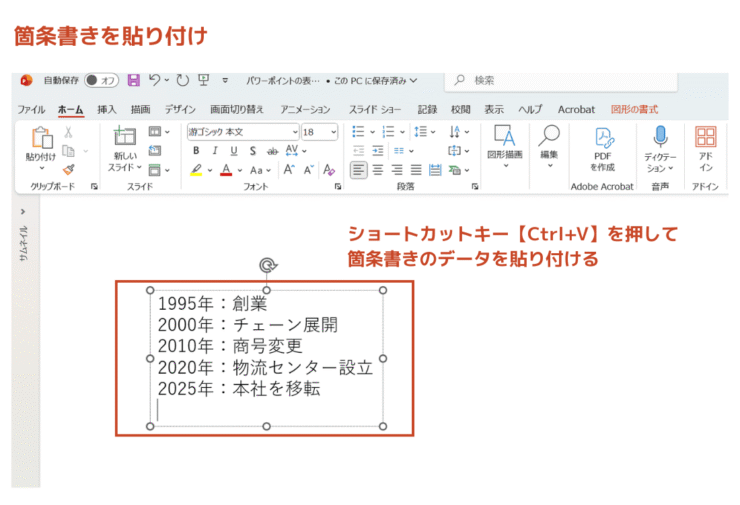Toggle Justify alignment button
The height and width of the screenshot is (505, 740).
pyautogui.click(x=416, y=170)
